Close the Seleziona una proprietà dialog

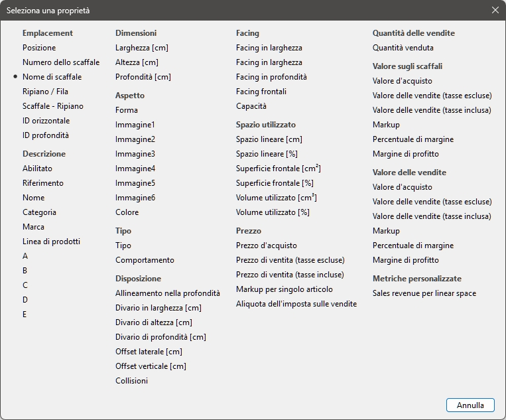(x=495, y=11)
